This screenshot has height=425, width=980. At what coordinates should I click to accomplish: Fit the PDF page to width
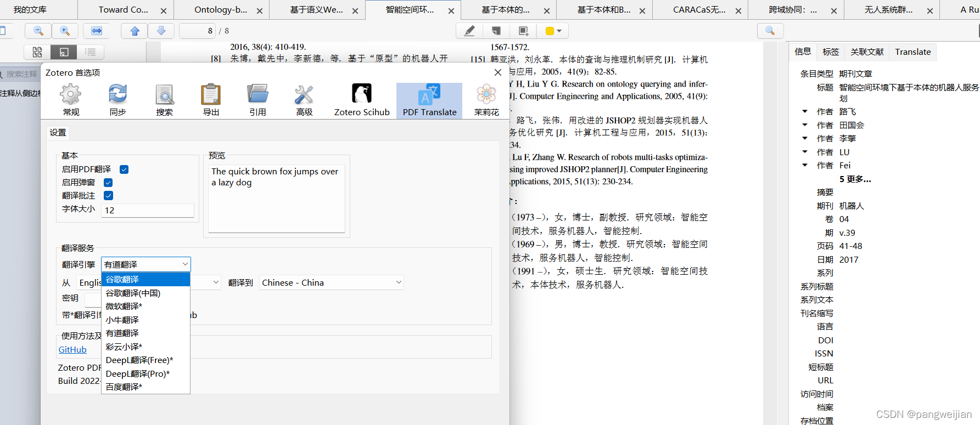point(97,31)
